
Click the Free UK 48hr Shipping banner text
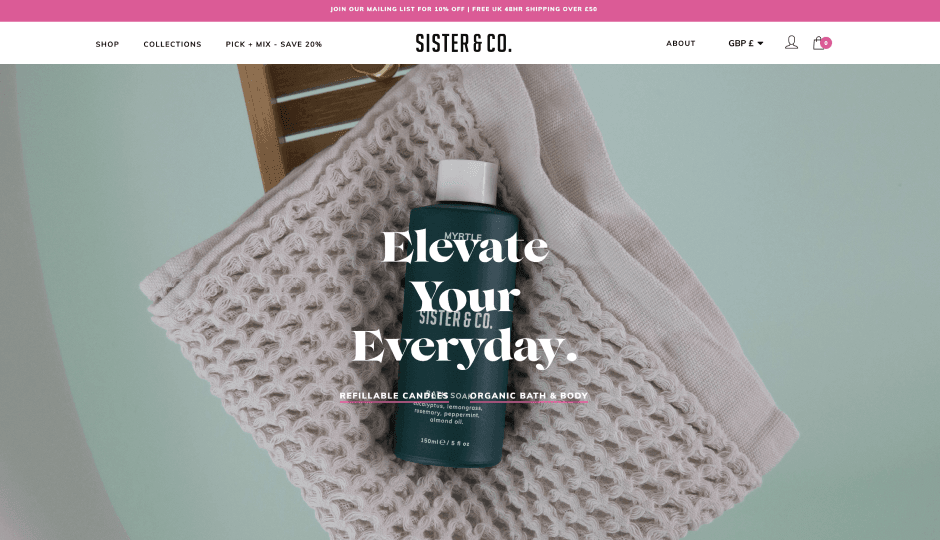pos(535,9)
